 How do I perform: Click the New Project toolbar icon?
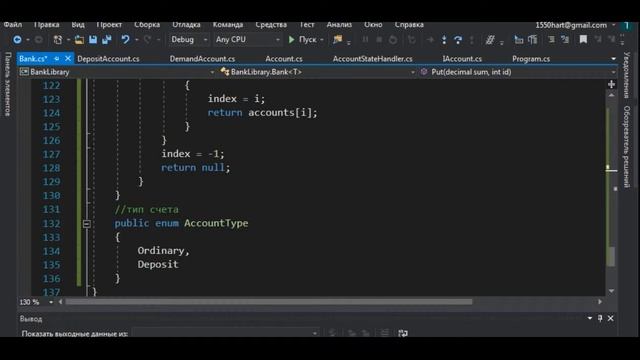58,40
